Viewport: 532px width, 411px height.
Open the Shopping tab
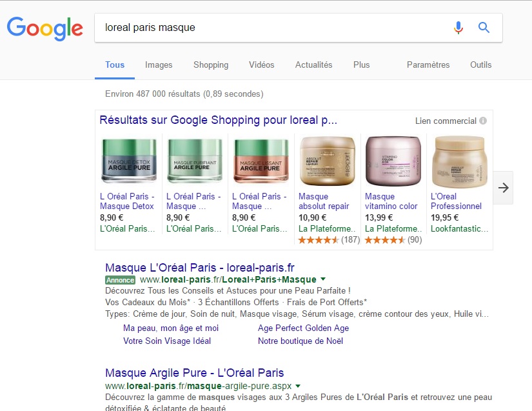[211, 65]
